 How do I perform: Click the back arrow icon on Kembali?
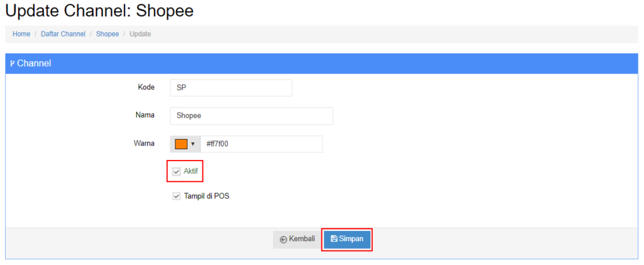tap(283, 240)
